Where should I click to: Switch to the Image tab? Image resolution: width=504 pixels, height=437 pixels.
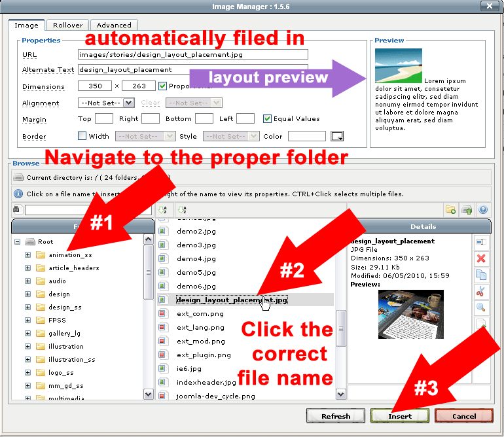click(x=26, y=25)
